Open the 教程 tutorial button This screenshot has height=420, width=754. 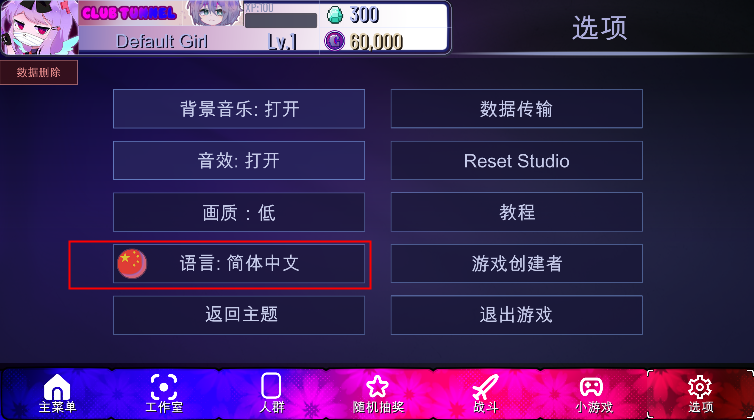pos(516,212)
